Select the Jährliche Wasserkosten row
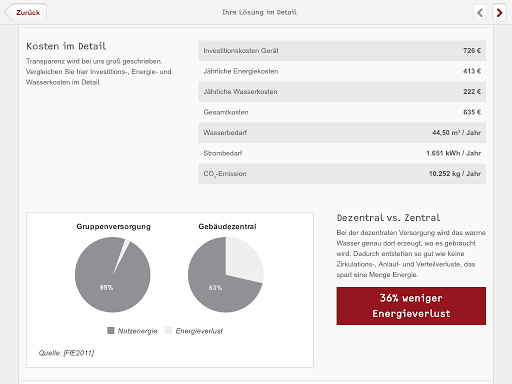Image resolution: width=512 pixels, height=384 pixels. pyautogui.click(x=342, y=92)
